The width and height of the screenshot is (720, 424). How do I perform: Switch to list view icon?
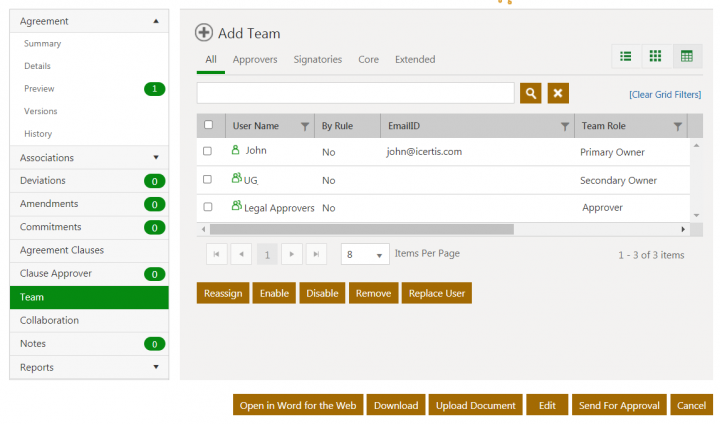pos(626,57)
